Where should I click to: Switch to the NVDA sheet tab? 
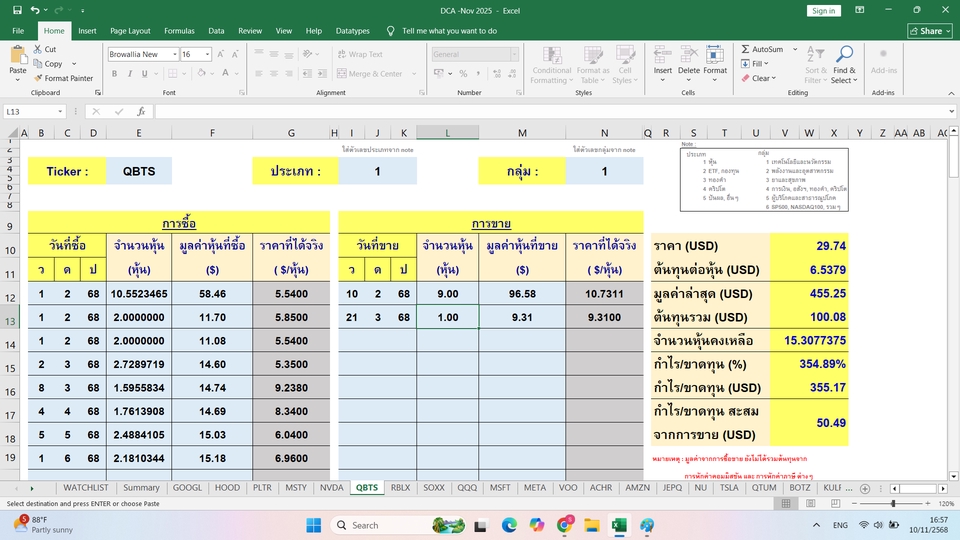point(330,488)
